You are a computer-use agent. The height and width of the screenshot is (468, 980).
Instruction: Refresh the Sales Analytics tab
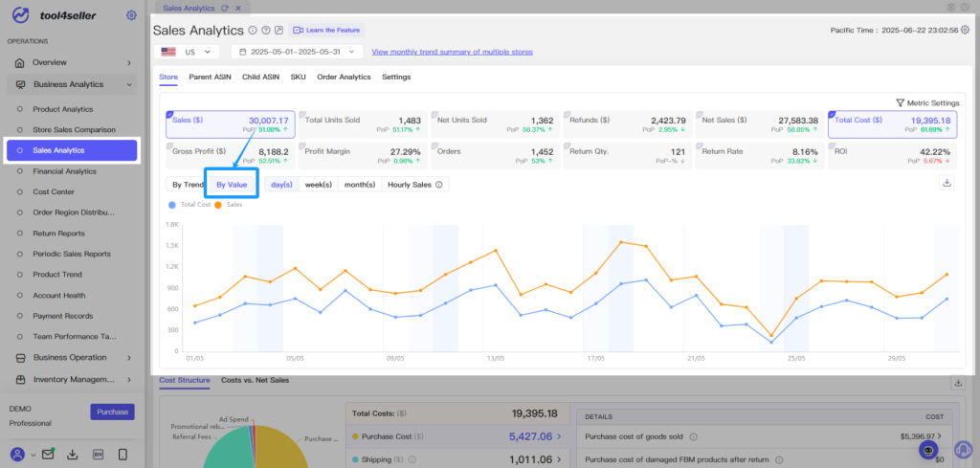pos(225,8)
